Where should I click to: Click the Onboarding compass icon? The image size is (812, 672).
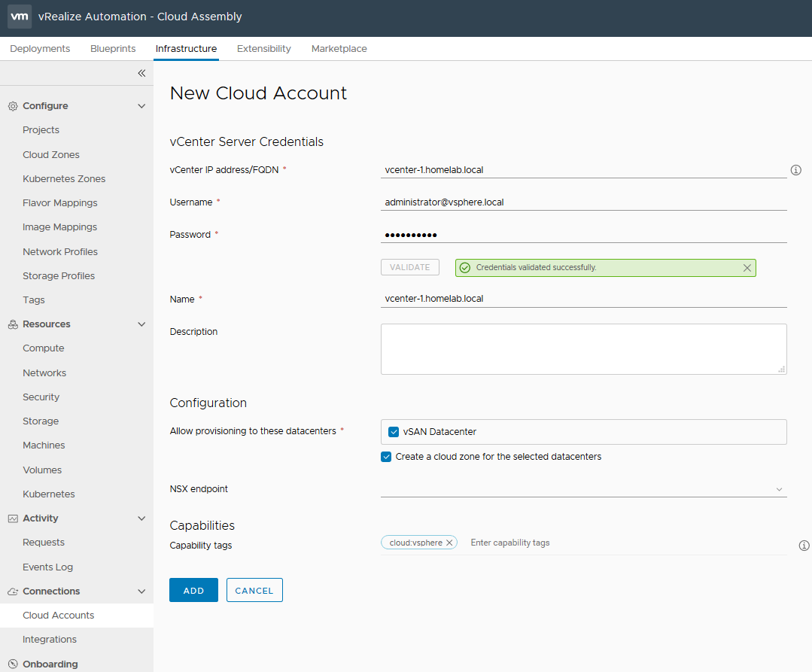click(x=13, y=664)
